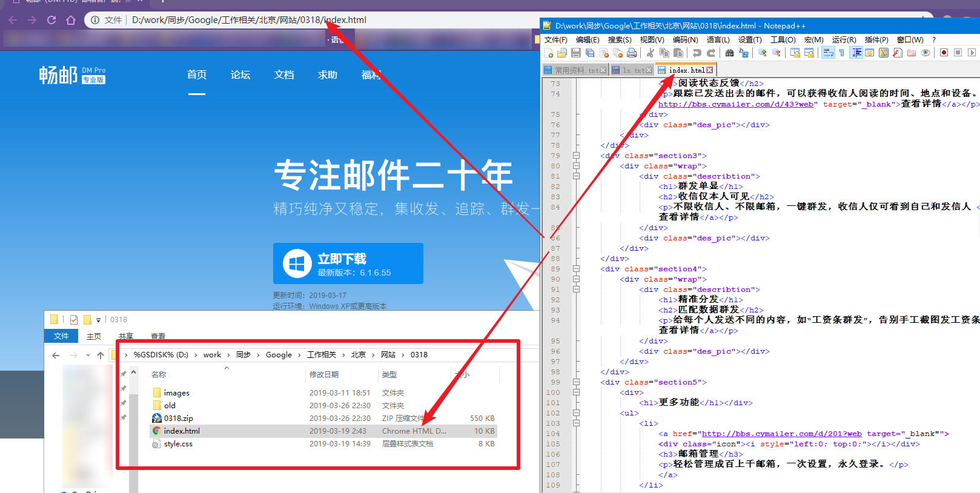Click Explorer's Back arrow button
Screen dimensions: 980x493
56,355
